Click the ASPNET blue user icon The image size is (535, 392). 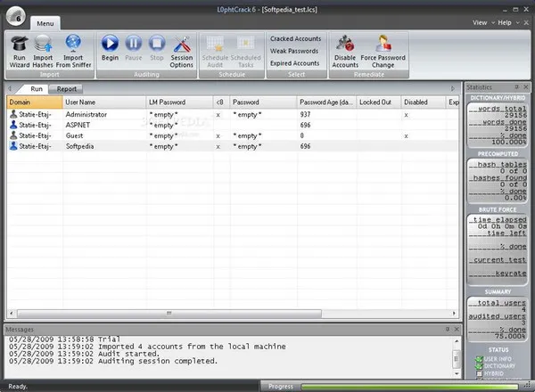(13, 125)
